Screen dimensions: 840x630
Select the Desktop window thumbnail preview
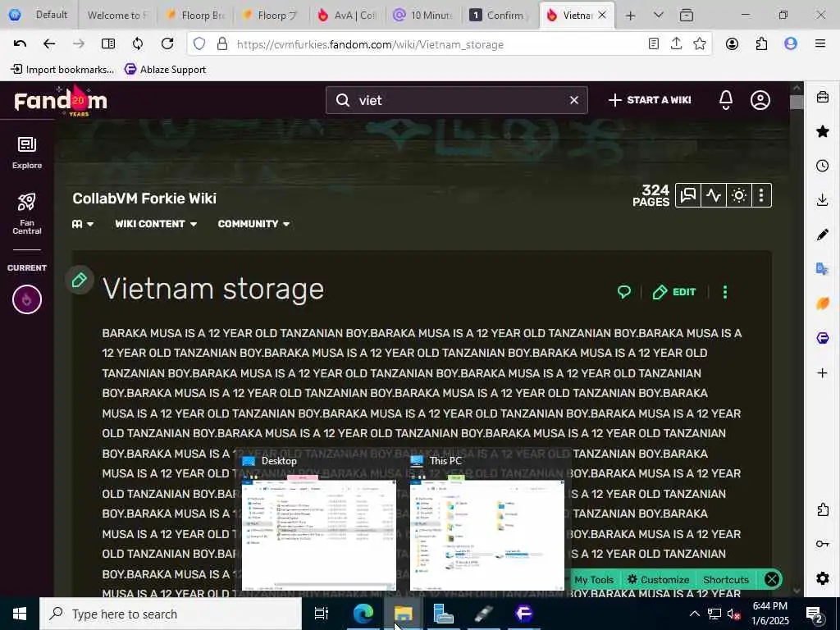[318, 523]
